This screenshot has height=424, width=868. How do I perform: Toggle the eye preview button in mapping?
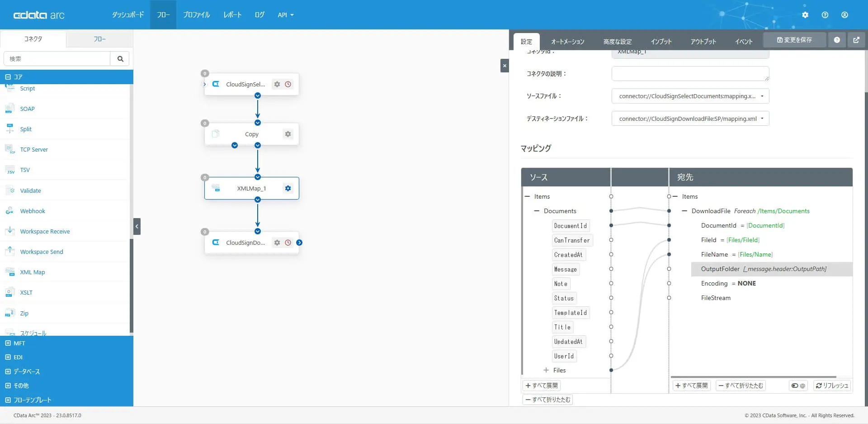[x=798, y=386]
